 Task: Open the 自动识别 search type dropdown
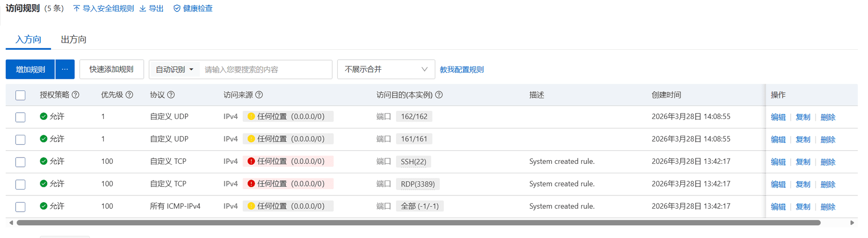point(175,70)
